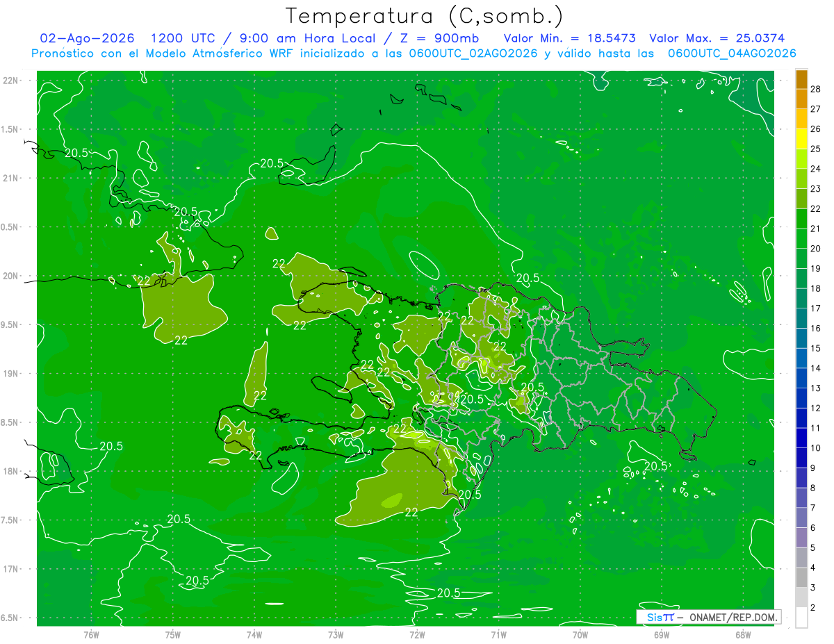Click the 22N latitude axis label
Image resolution: width=834 pixels, height=644 pixels.
coord(12,81)
